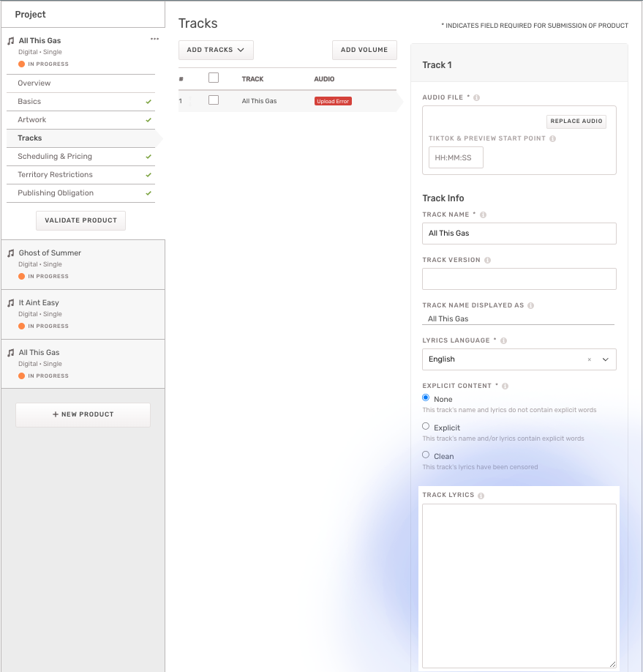Open the Artwork section in sidebar
Image resolution: width=643 pixels, height=672 pixels.
32,119
